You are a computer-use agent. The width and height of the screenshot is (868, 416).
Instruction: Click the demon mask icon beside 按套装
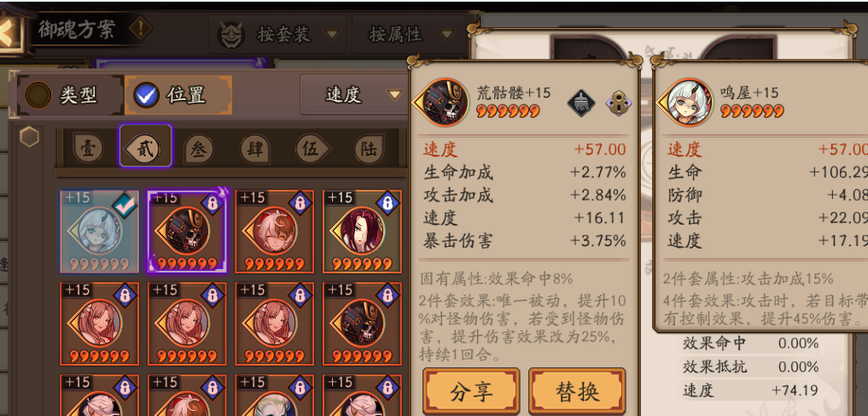(x=230, y=34)
